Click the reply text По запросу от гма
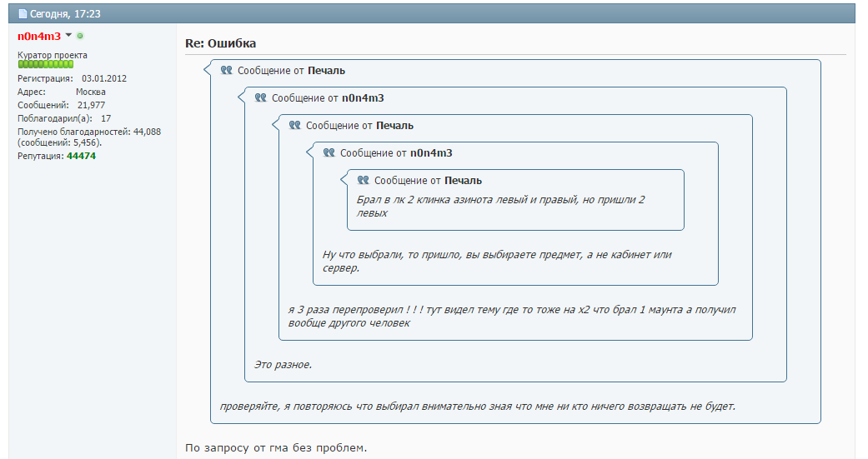This screenshot has height=459, width=868. click(276, 448)
